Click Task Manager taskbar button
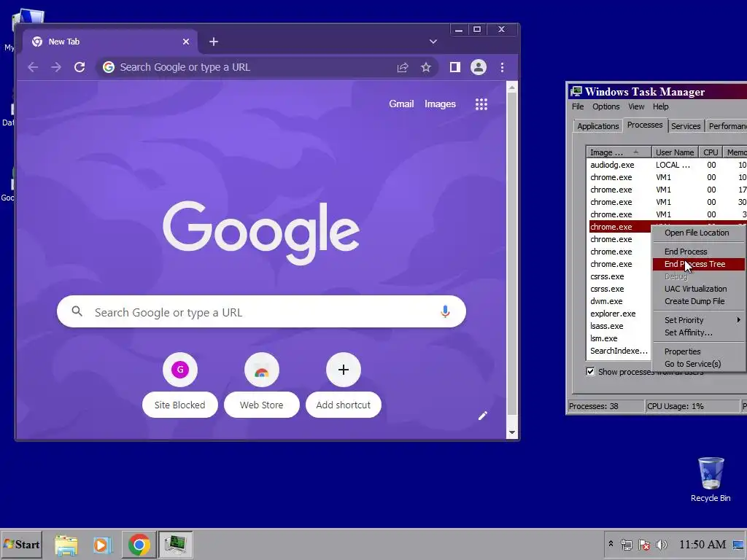The height and width of the screenshot is (560, 747). click(175, 545)
